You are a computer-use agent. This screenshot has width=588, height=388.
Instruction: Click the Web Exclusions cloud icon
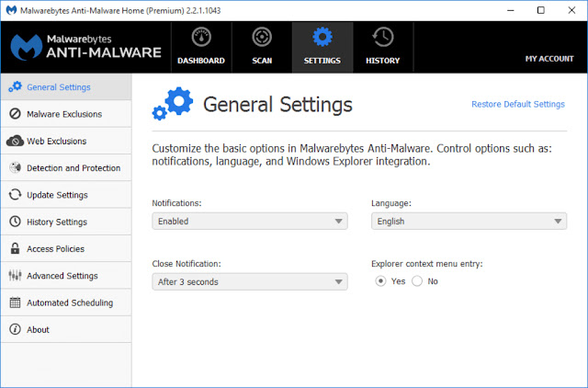coord(15,141)
